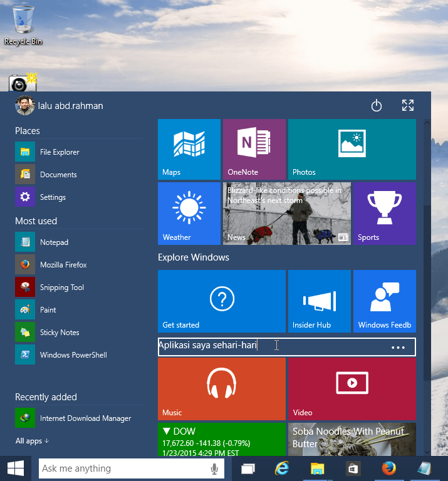Screen dimensions: 448x481
Task: Expand All apps list
Action: pyautogui.click(x=32, y=441)
